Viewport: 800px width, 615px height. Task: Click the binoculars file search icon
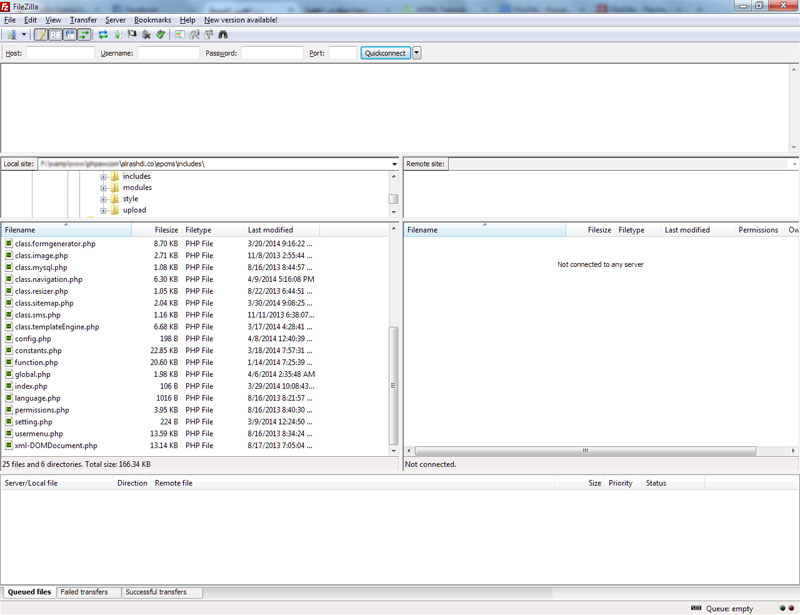pyautogui.click(x=223, y=35)
